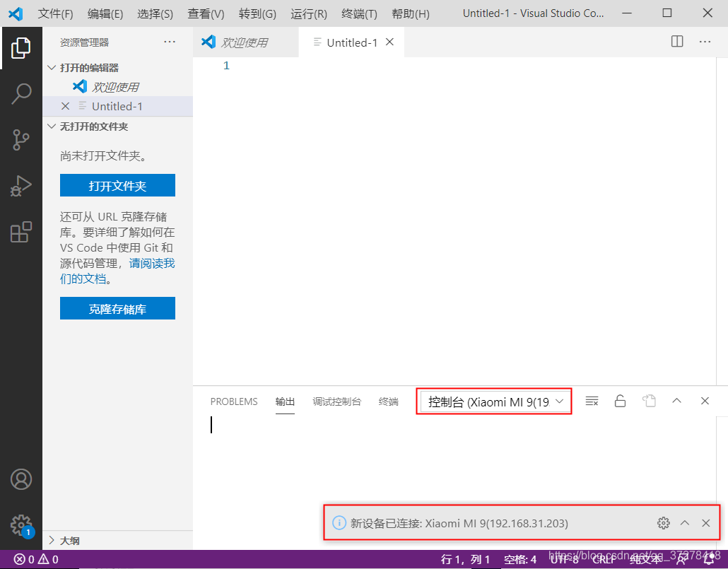The width and height of the screenshot is (728, 569).
Task: Open the 文件(F) menu
Action: pos(55,14)
